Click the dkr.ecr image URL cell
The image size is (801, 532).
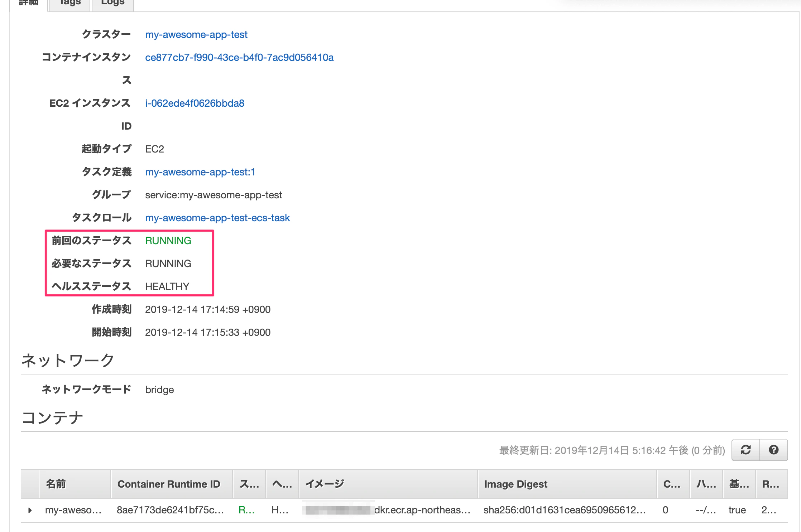pyautogui.click(x=422, y=510)
